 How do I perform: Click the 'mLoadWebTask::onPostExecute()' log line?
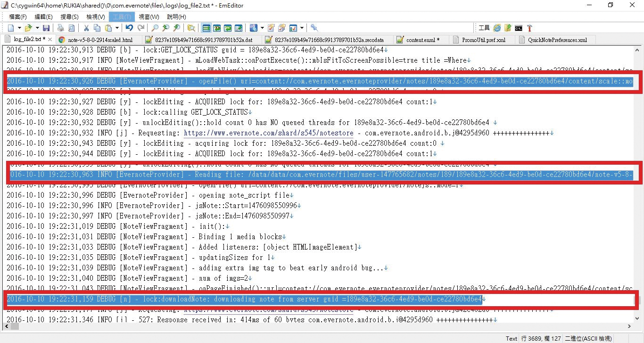[x=239, y=60]
